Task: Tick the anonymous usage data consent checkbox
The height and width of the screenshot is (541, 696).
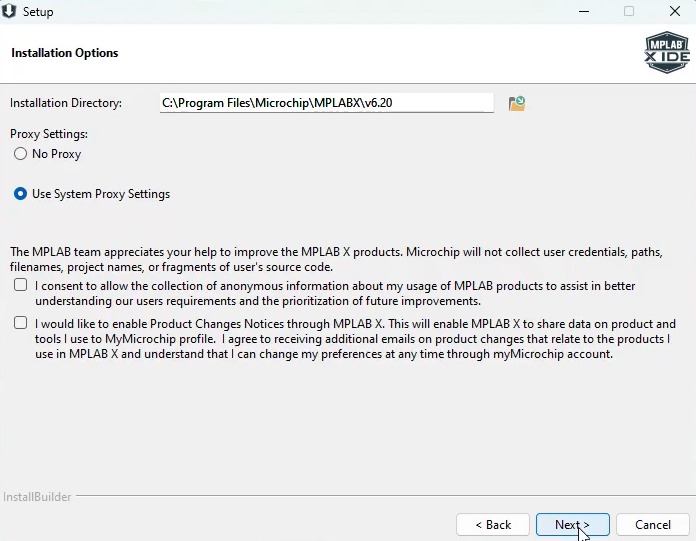Action: point(21,286)
